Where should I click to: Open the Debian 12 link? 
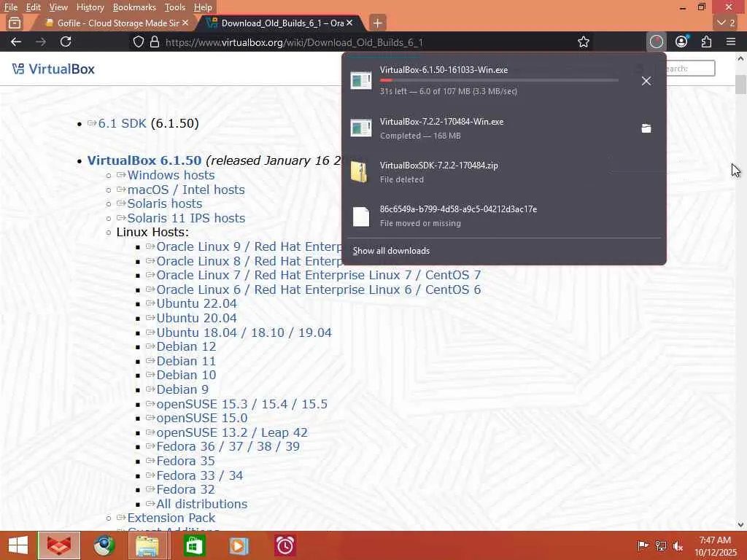[x=186, y=346]
